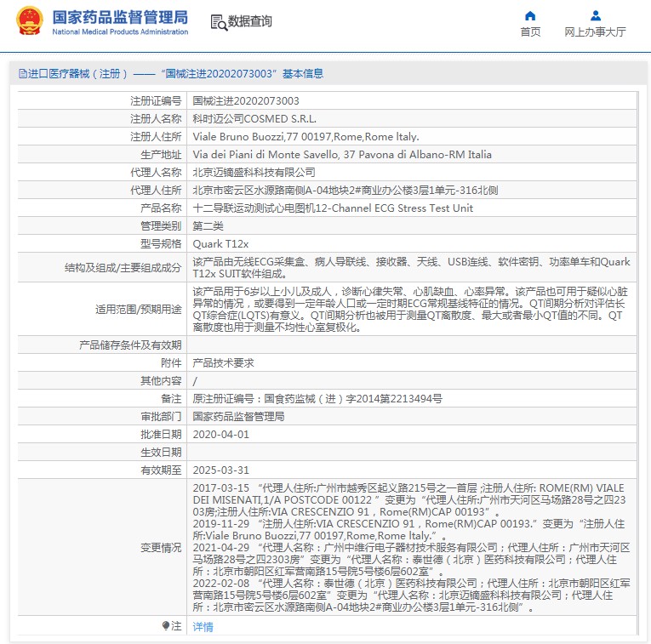Select 原注册证编号 remark text
This screenshot has height=644, width=651.
317,399
